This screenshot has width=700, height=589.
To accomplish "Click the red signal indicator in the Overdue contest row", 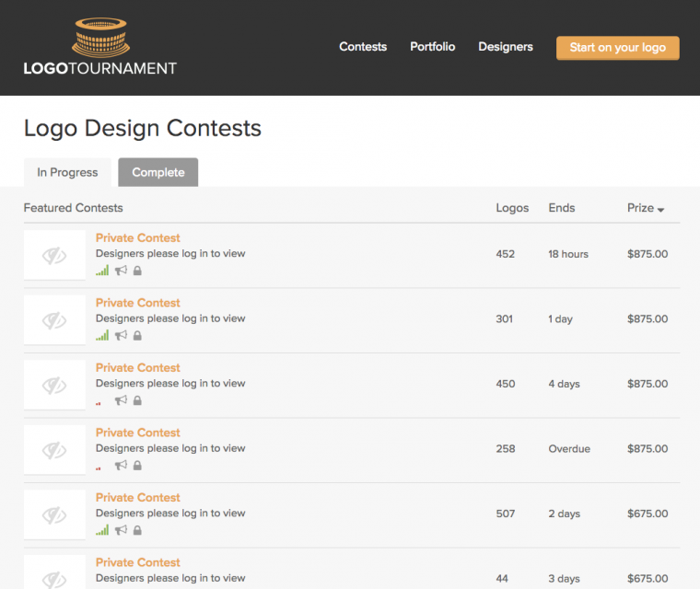I will click(x=99, y=468).
